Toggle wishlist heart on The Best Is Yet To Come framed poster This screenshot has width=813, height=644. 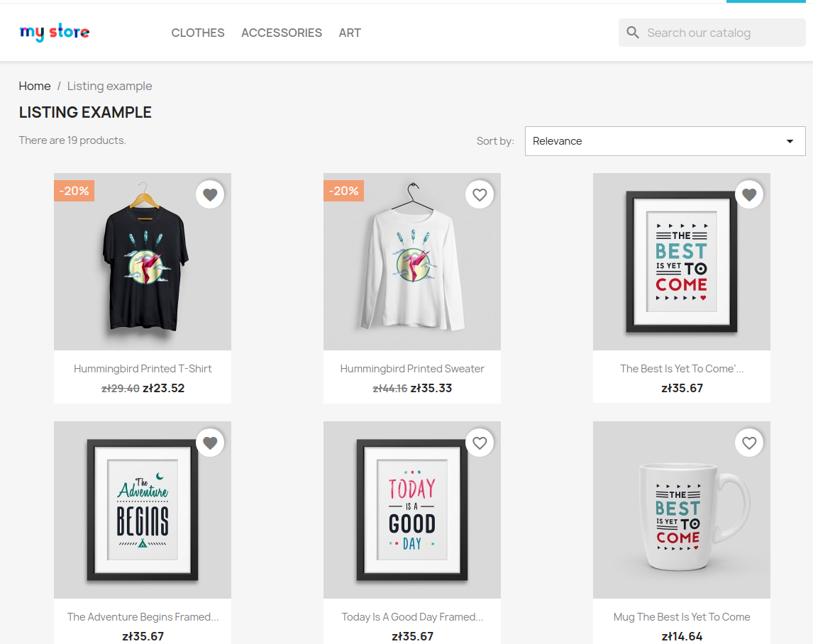point(749,194)
